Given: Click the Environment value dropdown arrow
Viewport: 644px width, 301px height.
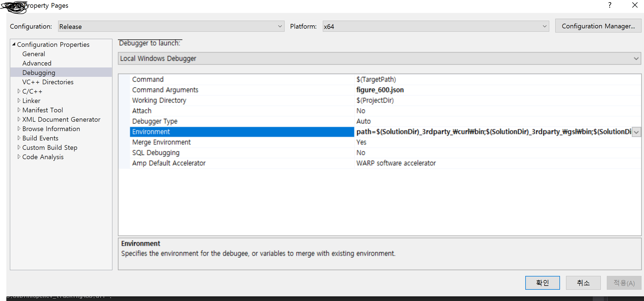Looking at the screenshot, I should click(x=636, y=132).
